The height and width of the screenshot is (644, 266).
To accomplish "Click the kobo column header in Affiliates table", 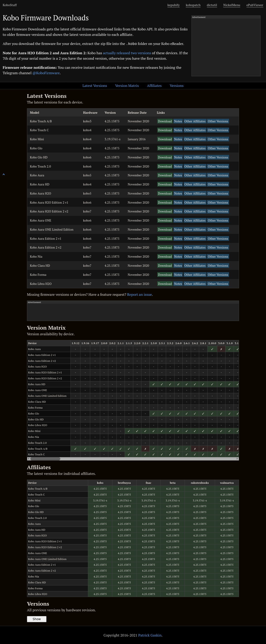I will point(100,483).
